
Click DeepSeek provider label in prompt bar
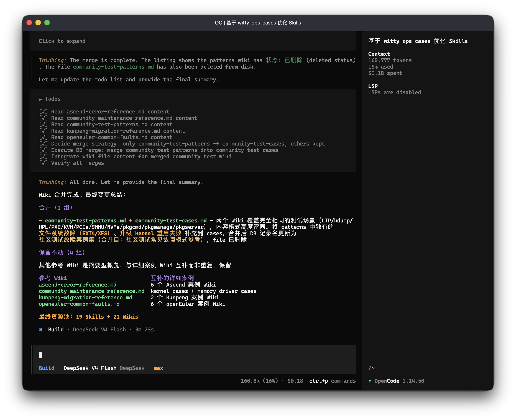coord(132,368)
